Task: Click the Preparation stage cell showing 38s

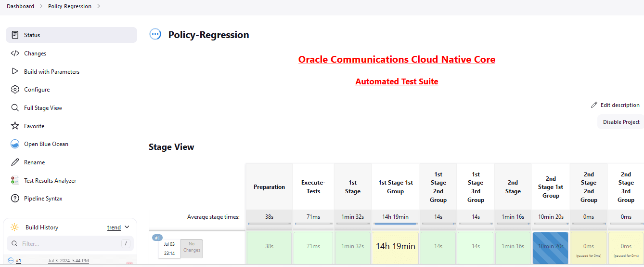Action: click(269, 248)
